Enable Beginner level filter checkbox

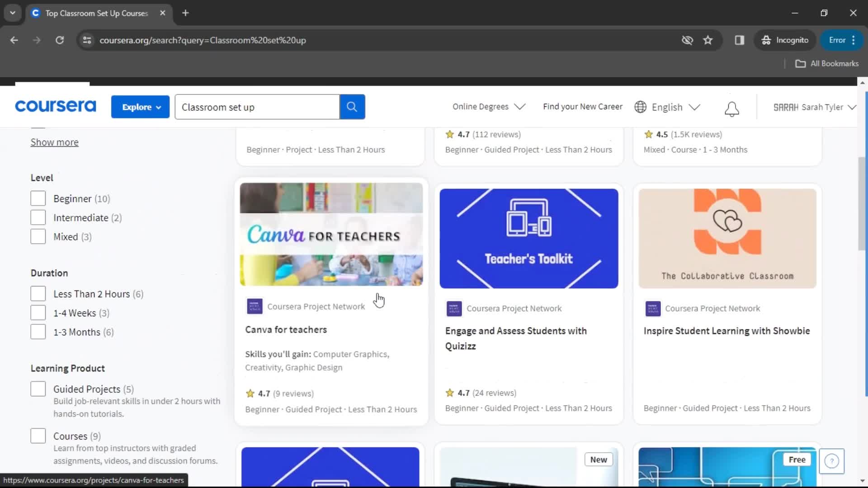coord(38,198)
